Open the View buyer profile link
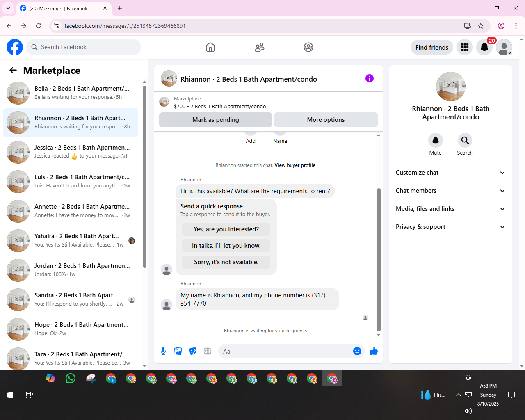Viewport: 525px width, 420px height. (295, 165)
